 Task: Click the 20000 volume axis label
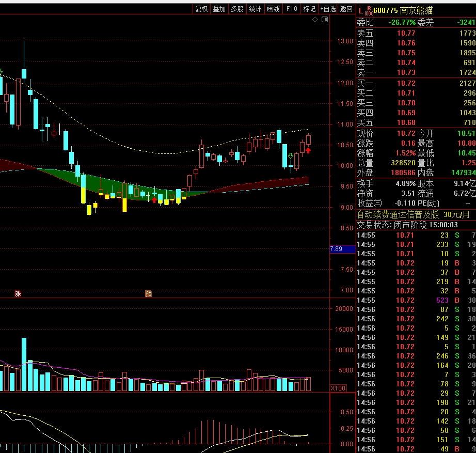point(344,309)
